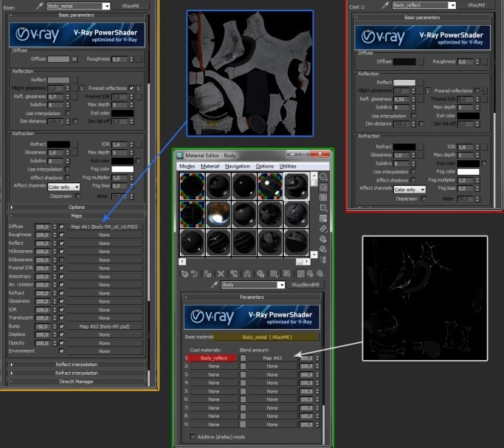Viewport: 504px width, 448px height.
Task: Toggle the checkered Background icon
Action: [323, 197]
